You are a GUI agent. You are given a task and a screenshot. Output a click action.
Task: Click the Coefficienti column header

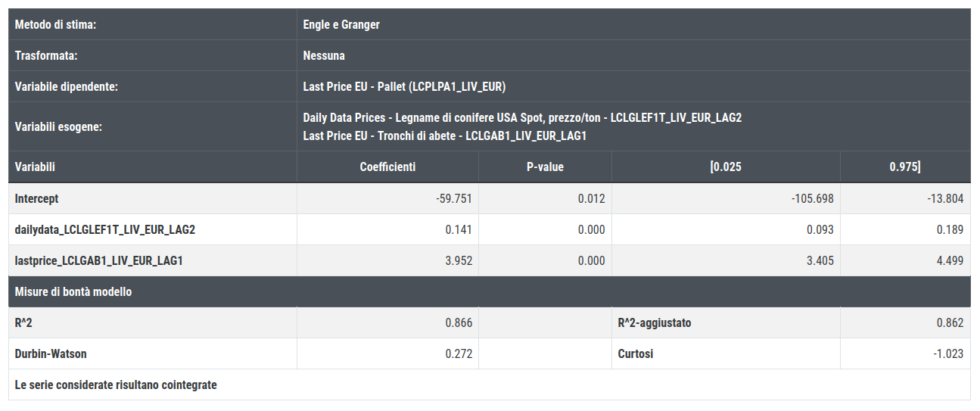click(387, 167)
